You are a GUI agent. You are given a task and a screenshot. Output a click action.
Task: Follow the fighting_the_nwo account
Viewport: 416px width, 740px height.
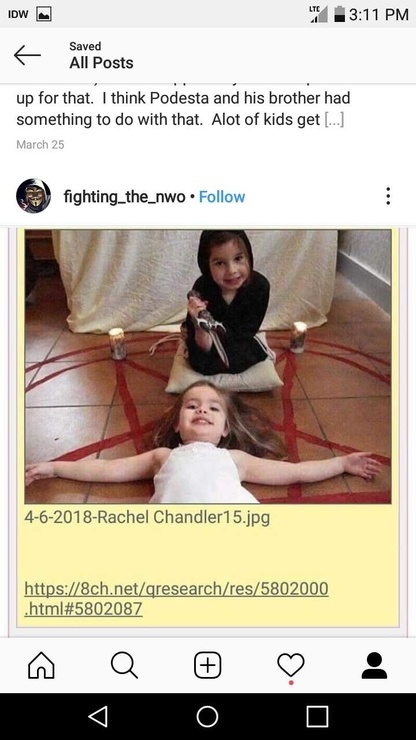222,197
